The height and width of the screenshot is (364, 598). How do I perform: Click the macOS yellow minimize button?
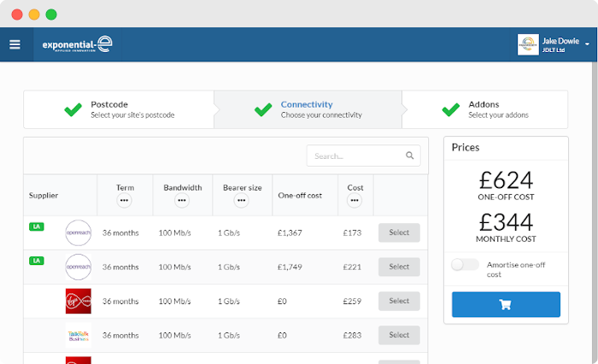click(34, 15)
